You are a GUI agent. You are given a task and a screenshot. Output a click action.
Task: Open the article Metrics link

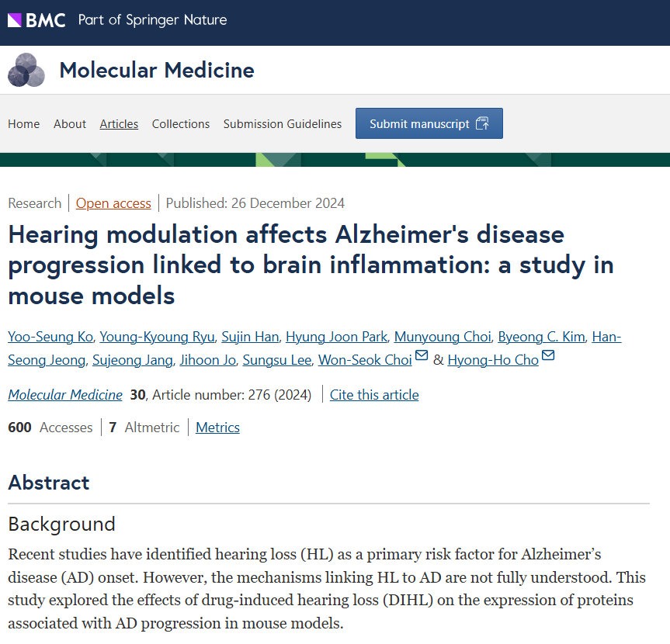point(217,428)
